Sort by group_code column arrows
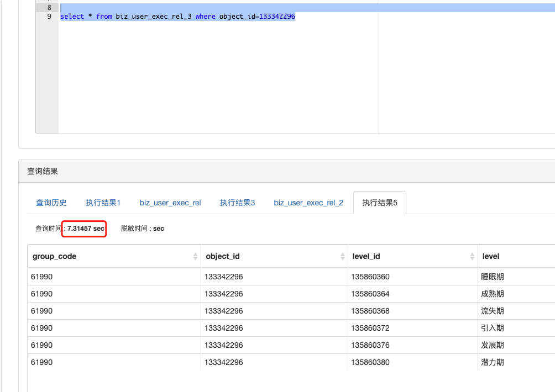Screen dimensions: 555x392 (195, 256)
